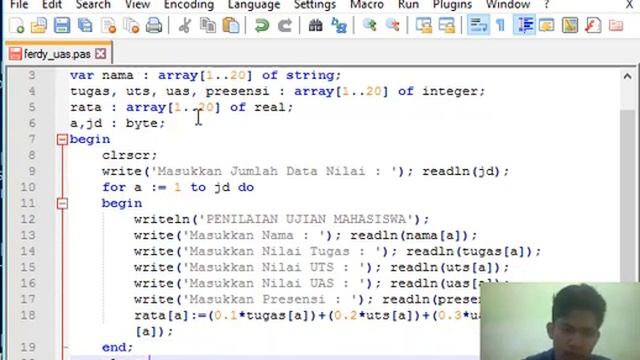Viewport: 640px width, 360px height.
Task: Open the Edit menu
Action: tap(52, 5)
